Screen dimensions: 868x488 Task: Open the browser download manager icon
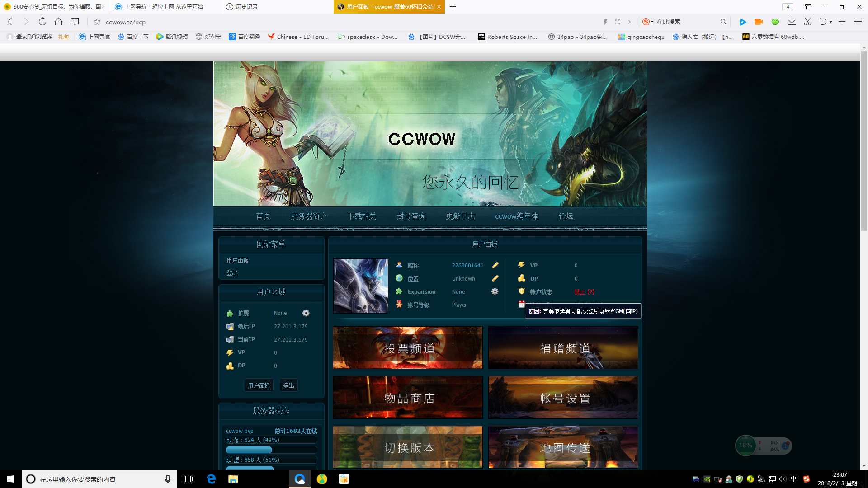(792, 22)
